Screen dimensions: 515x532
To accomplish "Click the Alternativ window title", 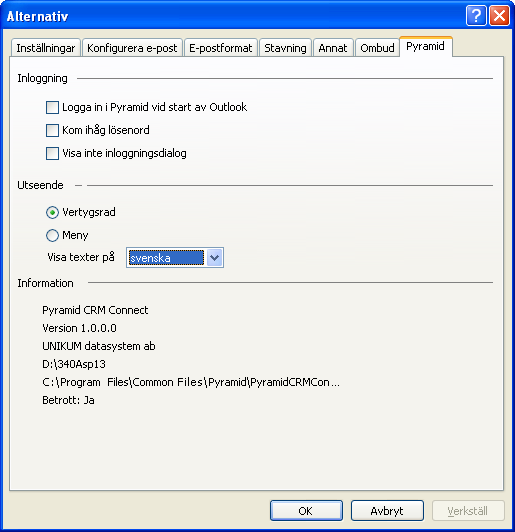I will click(x=37, y=16).
